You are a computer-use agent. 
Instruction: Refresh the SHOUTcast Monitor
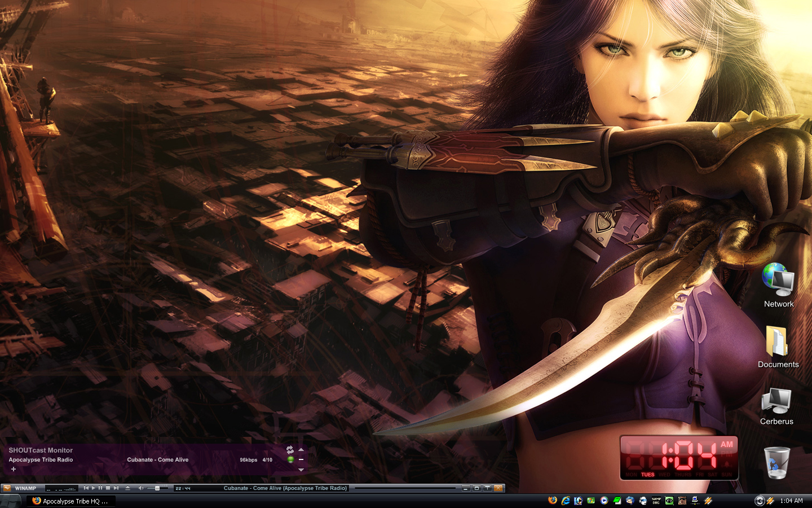[x=290, y=450]
